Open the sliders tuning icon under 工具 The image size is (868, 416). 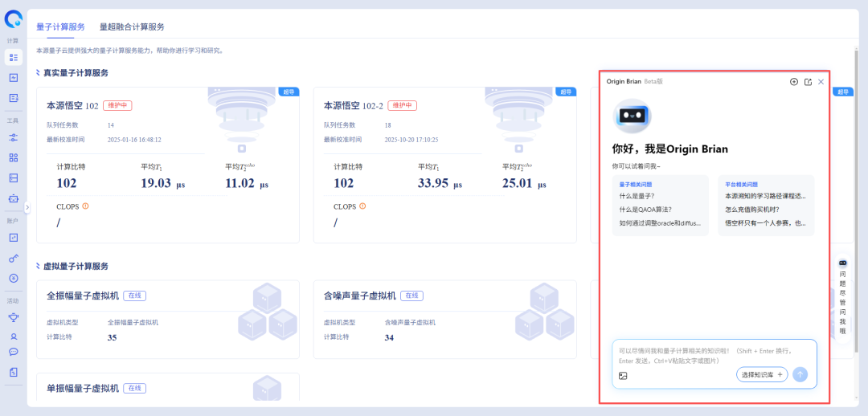[14, 137]
